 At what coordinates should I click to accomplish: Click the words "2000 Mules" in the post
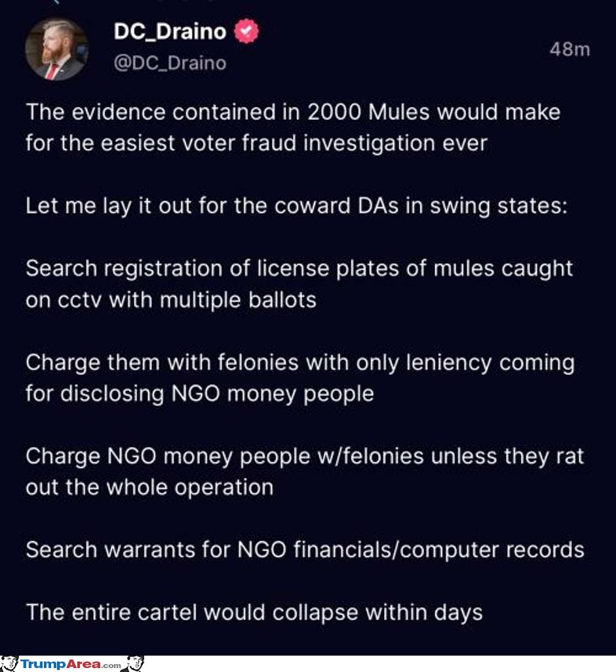click(x=368, y=112)
